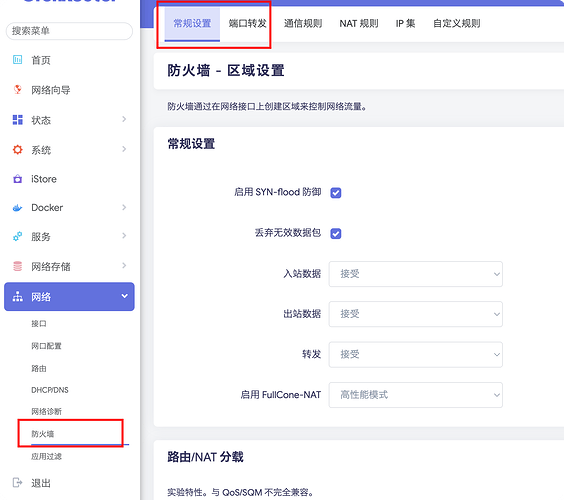Open the 启用 FullCone-NAT mode dropdown
564x500 pixels.
415,395
